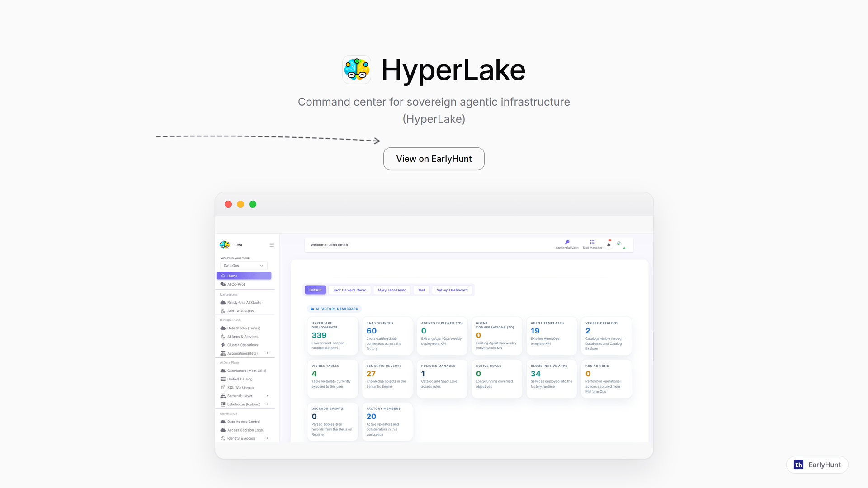Click the Visible Catalogs 2 card
The width and height of the screenshot is (868, 488).
click(x=606, y=336)
